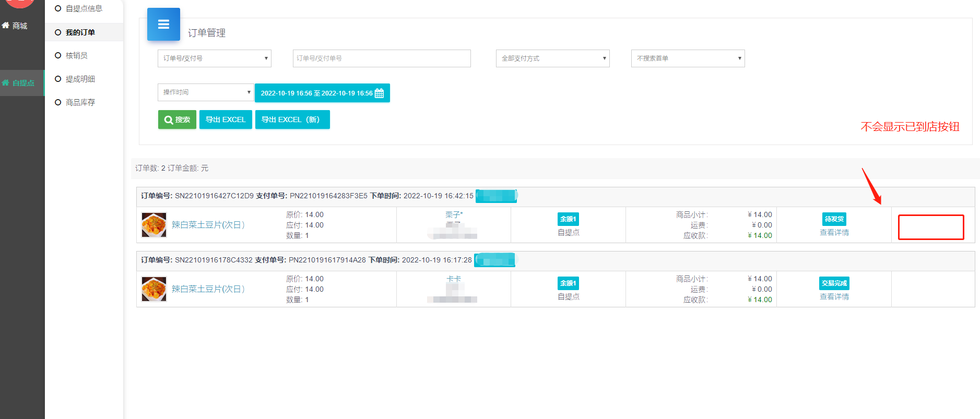Screen dimensions: 980x419
Task: Click the green 搜索 button
Action: (x=177, y=119)
